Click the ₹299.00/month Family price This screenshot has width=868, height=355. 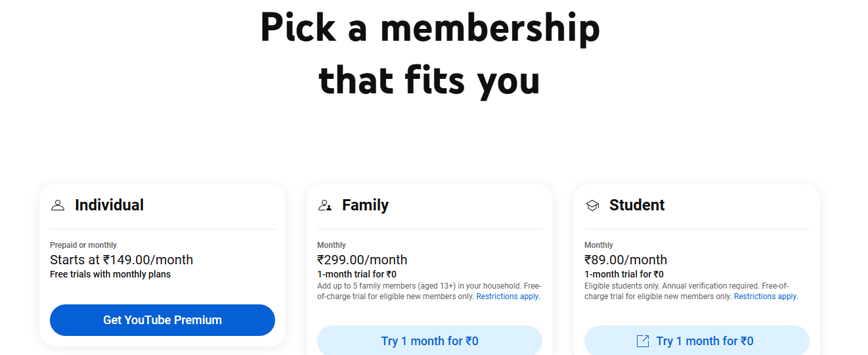pos(362,260)
